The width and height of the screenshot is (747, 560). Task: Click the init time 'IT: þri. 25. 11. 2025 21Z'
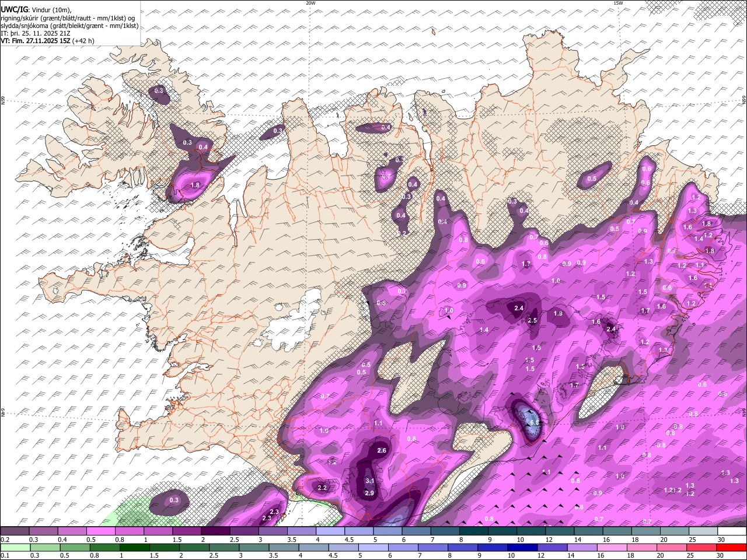[x=35, y=33]
